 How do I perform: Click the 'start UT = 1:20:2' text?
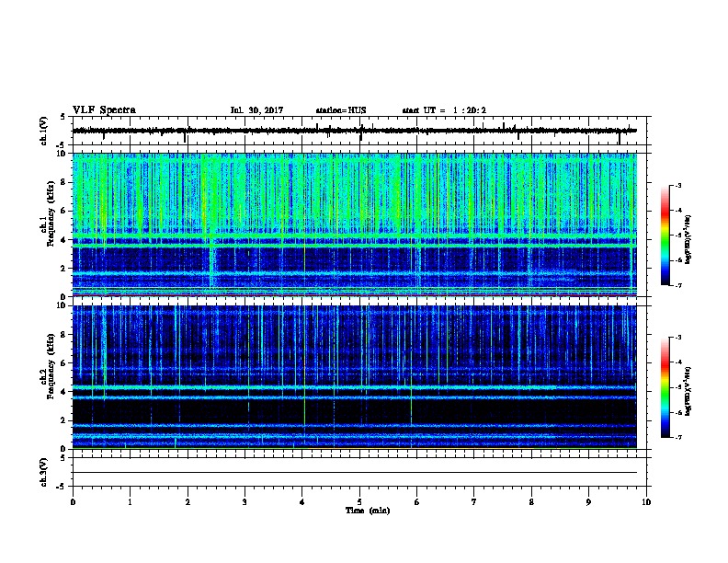[x=444, y=110]
